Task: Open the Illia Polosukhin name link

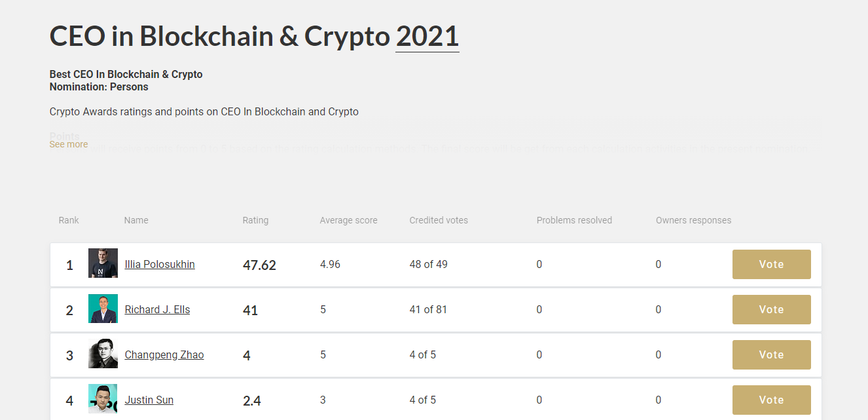Action: [160, 265]
